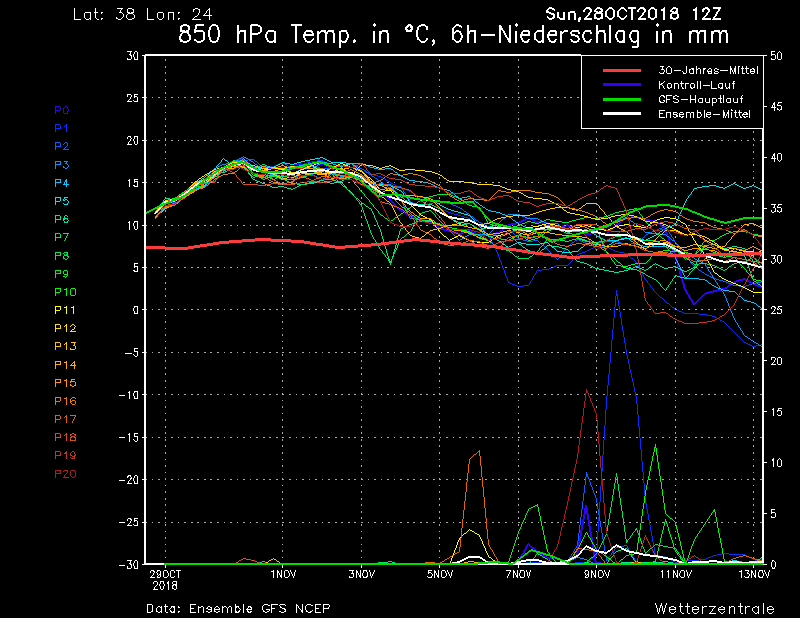Click the Data: Ensemble GFS NCEP caption
Viewport: 800px width, 618px height.
(x=238, y=608)
